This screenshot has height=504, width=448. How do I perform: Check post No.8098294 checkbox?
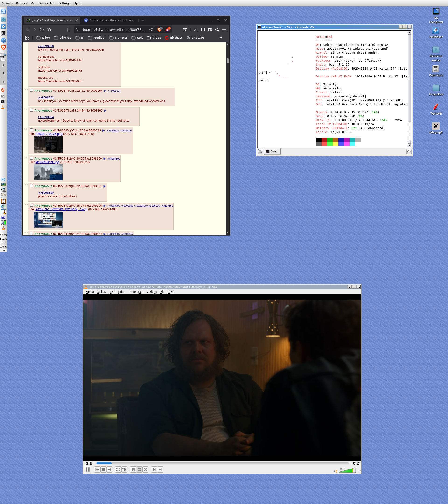pos(31,90)
